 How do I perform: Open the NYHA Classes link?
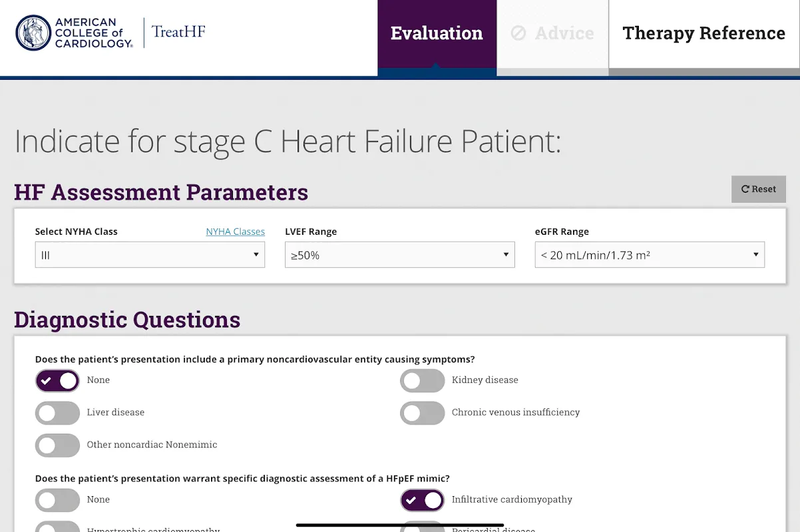(235, 232)
